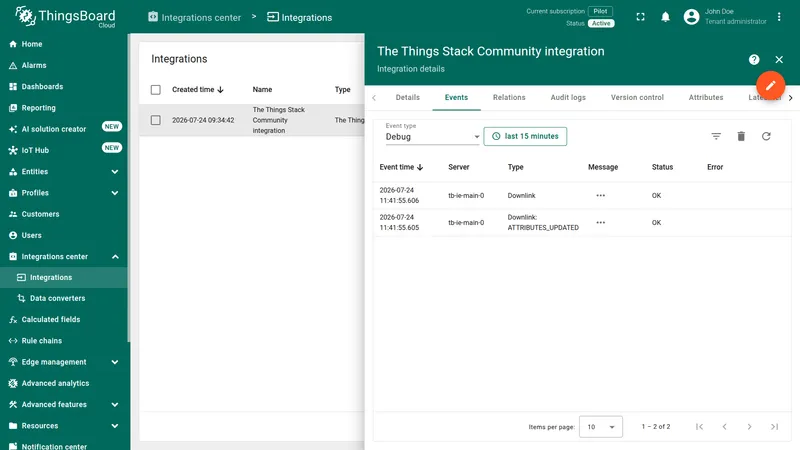Screen dimensions: 800x450
Task: Sort integrations by Created time
Action: coord(197,89)
